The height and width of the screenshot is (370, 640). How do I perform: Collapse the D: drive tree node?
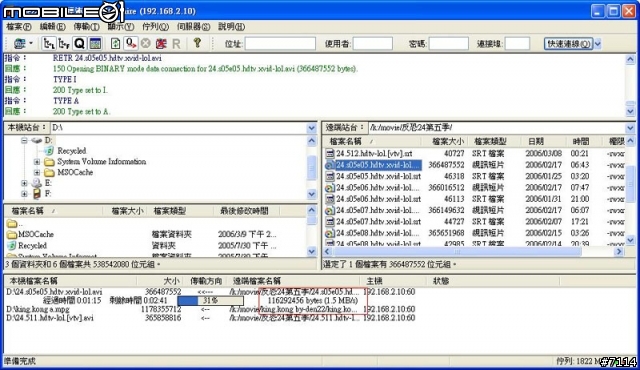pyautogui.click(x=24, y=140)
